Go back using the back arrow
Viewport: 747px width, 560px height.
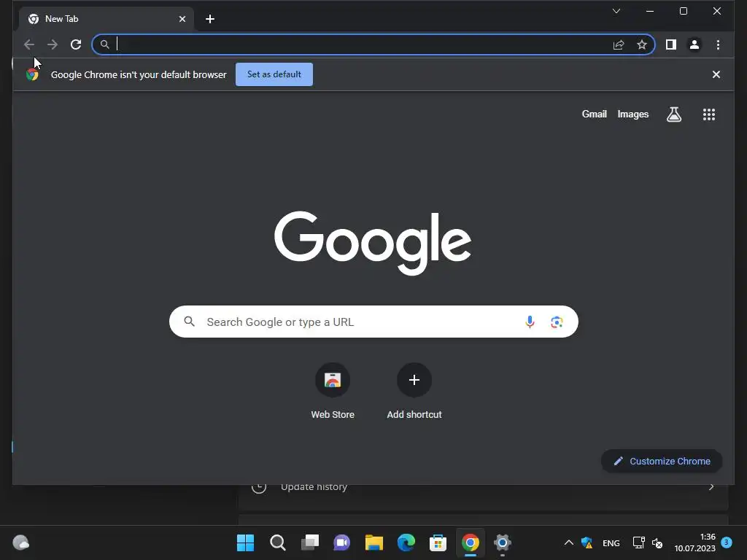29,44
